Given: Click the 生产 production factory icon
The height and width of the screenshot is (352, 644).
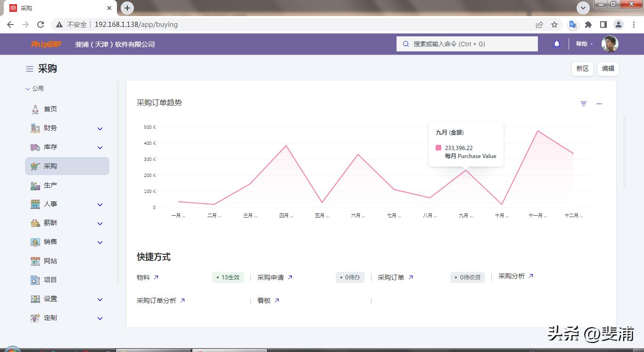Looking at the screenshot, I should click(x=35, y=185).
